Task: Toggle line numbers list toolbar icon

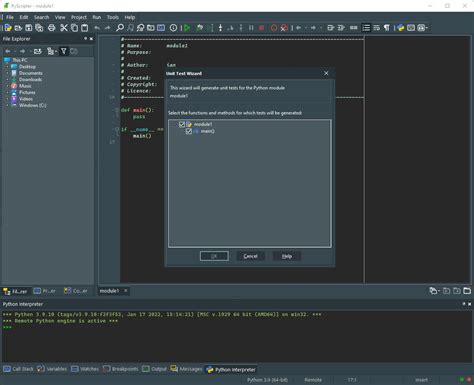Action: [366, 28]
